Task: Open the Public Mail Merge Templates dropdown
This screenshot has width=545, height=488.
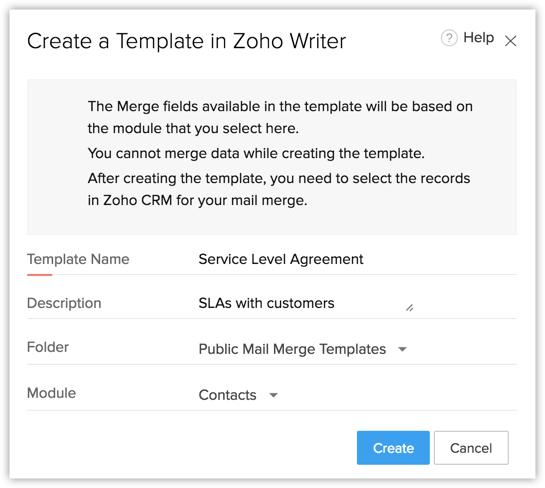Action: (302, 349)
